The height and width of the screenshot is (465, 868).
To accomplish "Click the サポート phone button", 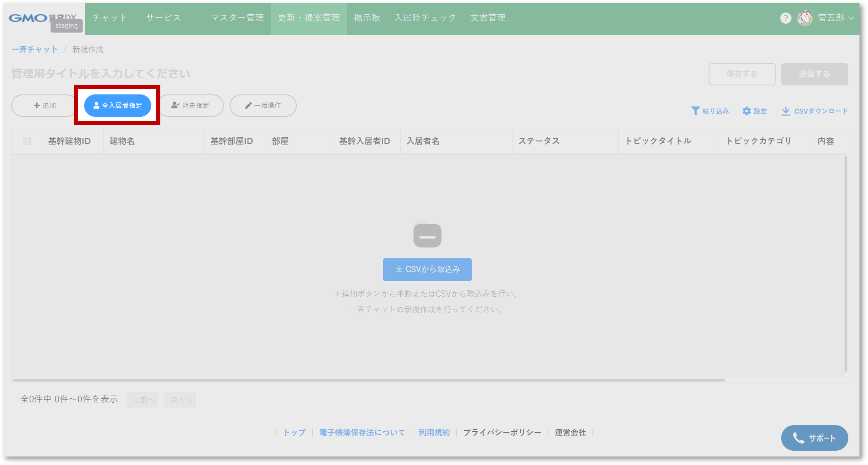I will 814,438.
